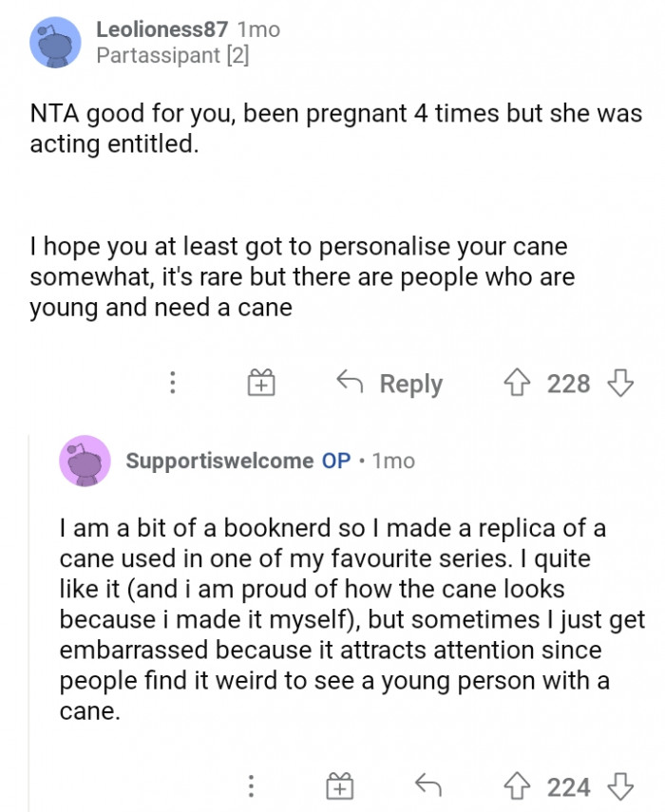Downvote Leolioness87's comment
665x812 pixels.
pos(620,384)
